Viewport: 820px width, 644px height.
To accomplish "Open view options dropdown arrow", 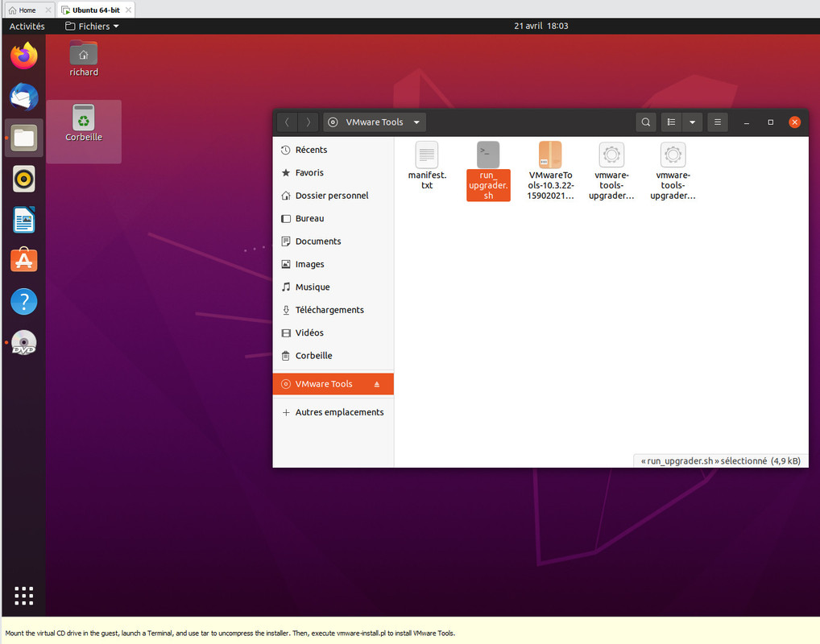I will (692, 122).
